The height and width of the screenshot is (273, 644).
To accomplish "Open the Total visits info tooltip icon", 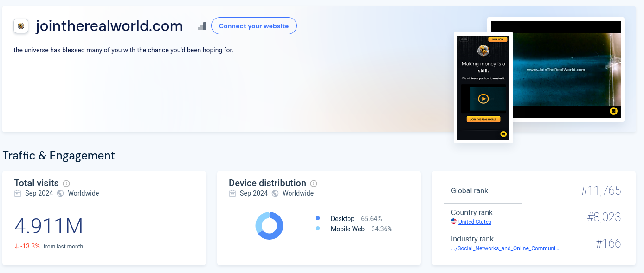I will point(66,184).
